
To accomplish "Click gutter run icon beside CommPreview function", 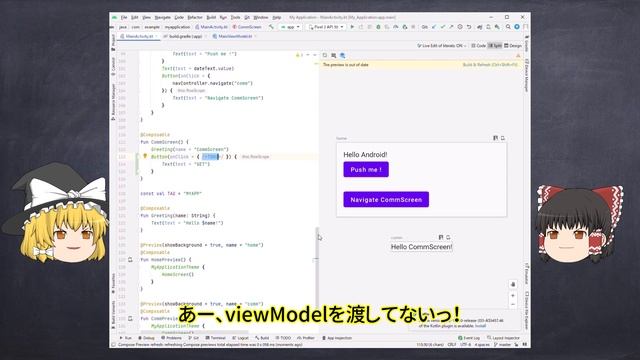I will click(130, 318).
